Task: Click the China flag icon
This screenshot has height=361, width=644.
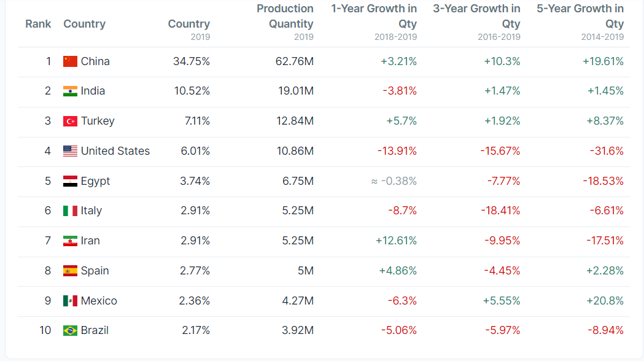Action: coord(70,61)
